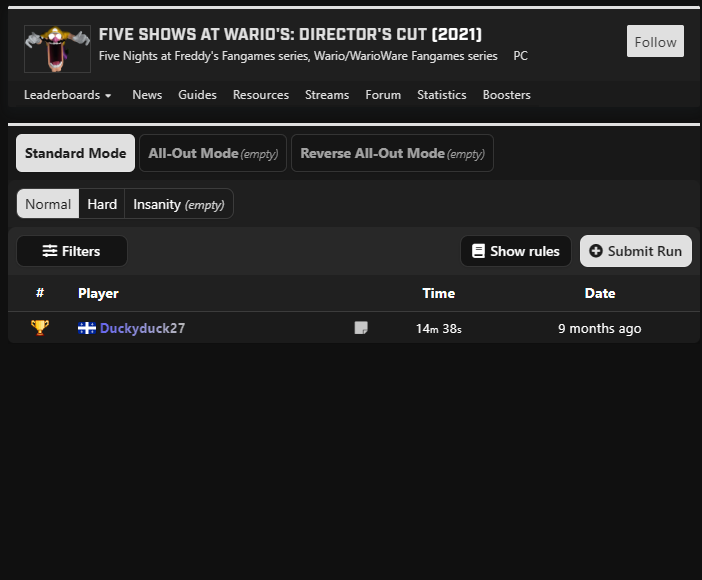Select the Hard difficulty option
This screenshot has width=702, height=580.
point(102,204)
